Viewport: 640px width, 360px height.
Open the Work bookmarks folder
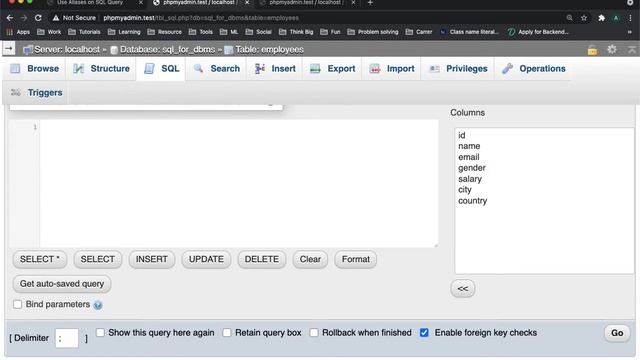click(49, 32)
